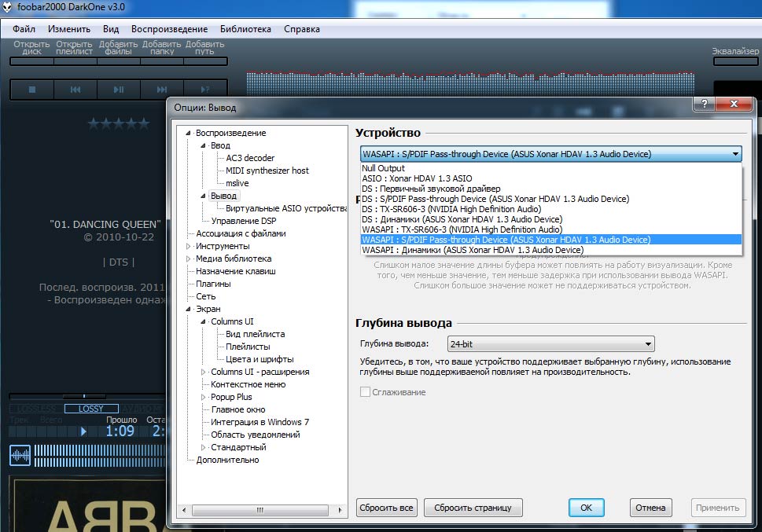The image size is (762, 532).
Task: Select Интеграция в Windows 7 tree item
Action: click(x=260, y=422)
